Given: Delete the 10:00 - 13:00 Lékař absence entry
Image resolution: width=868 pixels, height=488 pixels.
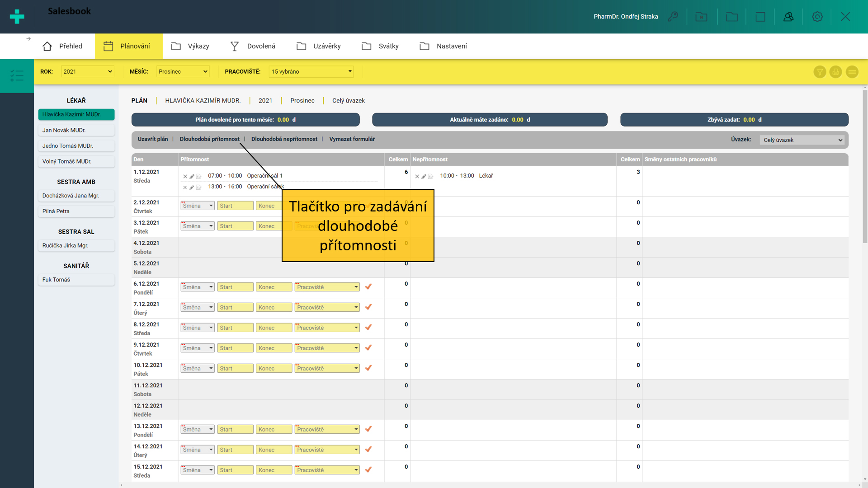Looking at the screenshot, I should click(x=417, y=176).
